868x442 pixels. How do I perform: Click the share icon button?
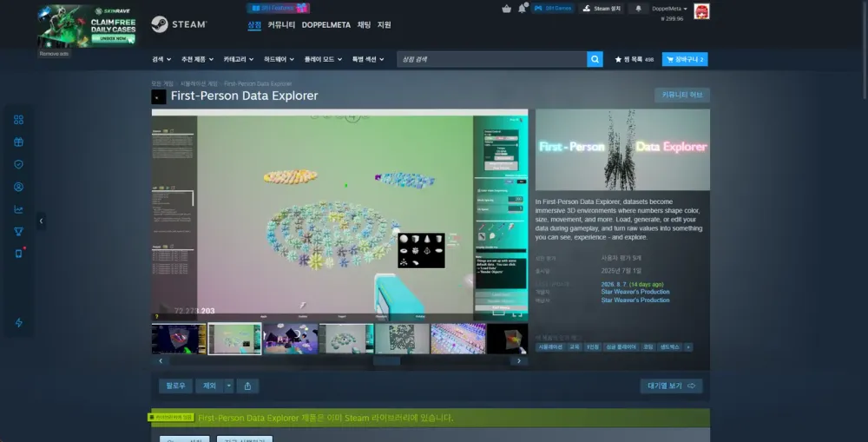[247, 386]
